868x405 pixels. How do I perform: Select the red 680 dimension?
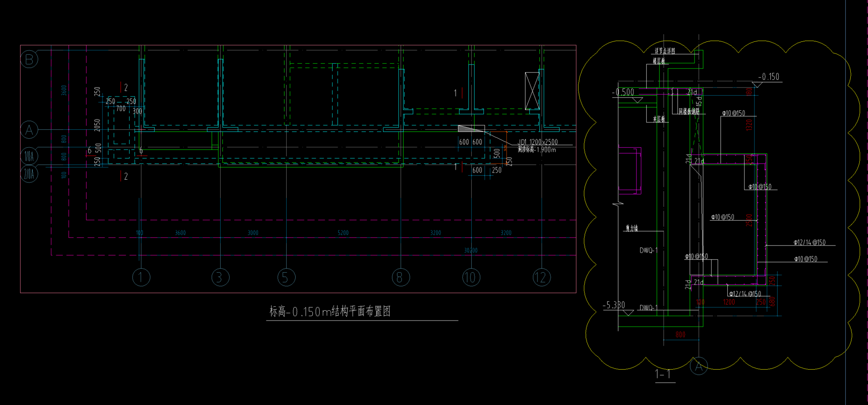(x=772, y=302)
